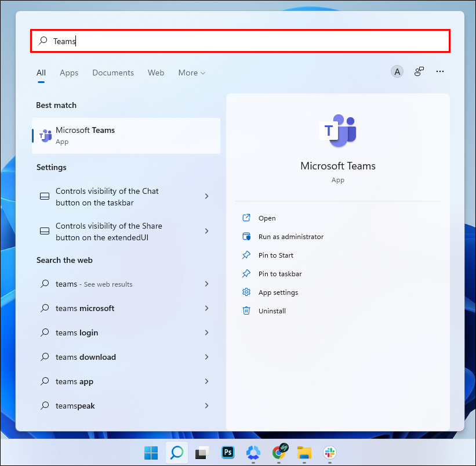Switch to the Documents tab

click(x=113, y=73)
